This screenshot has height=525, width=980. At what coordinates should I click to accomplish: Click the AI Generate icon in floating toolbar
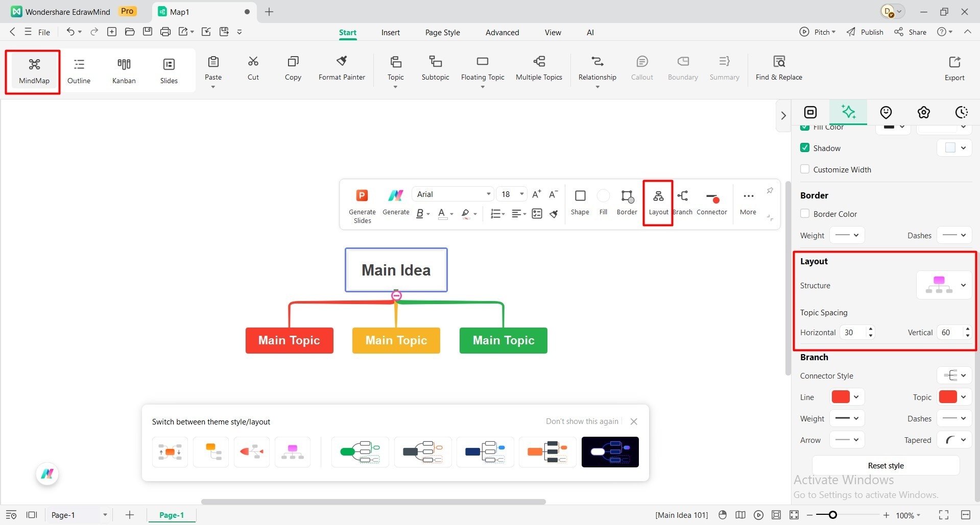(396, 195)
